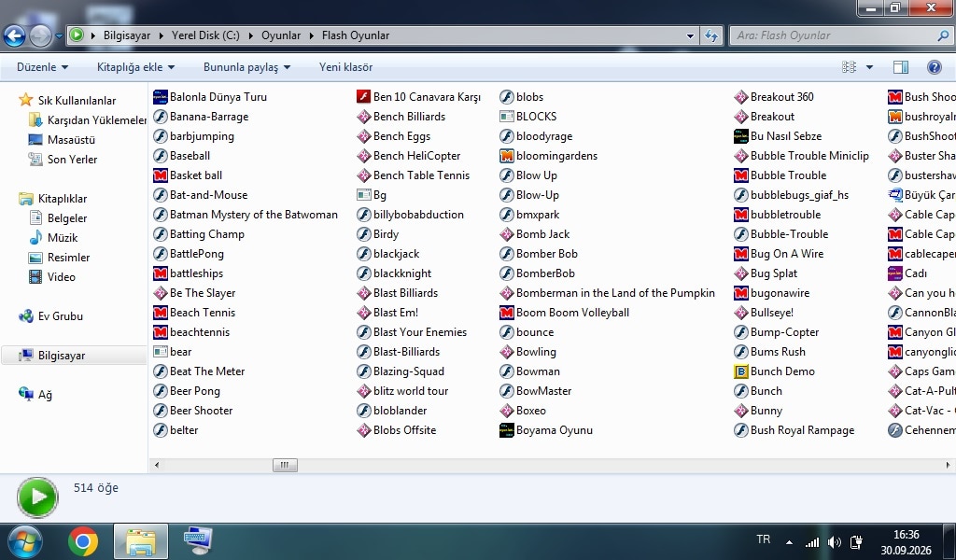Expand the arrow after Oyunlar in path

point(311,35)
